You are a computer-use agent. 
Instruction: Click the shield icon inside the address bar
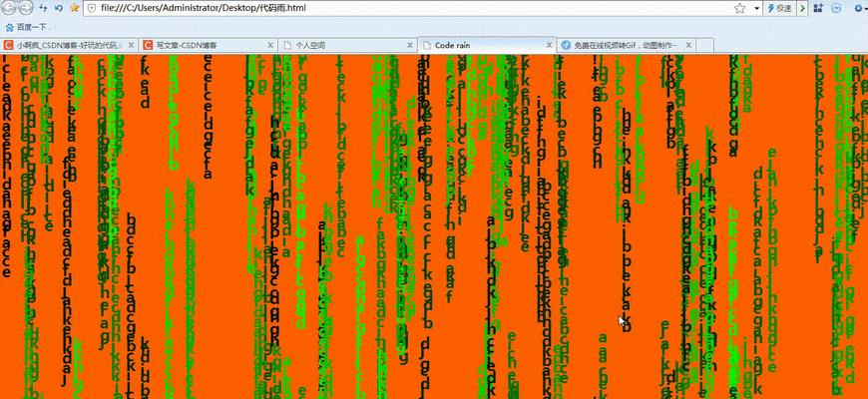click(92, 8)
